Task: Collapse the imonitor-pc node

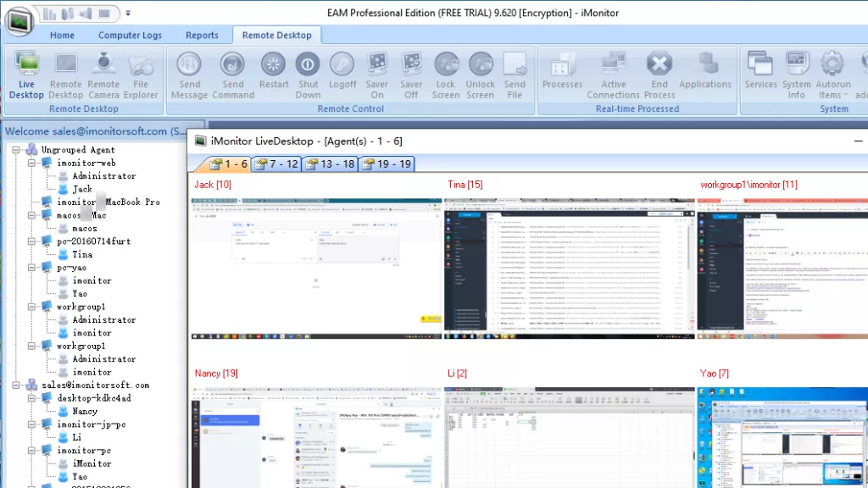Action: (31, 451)
